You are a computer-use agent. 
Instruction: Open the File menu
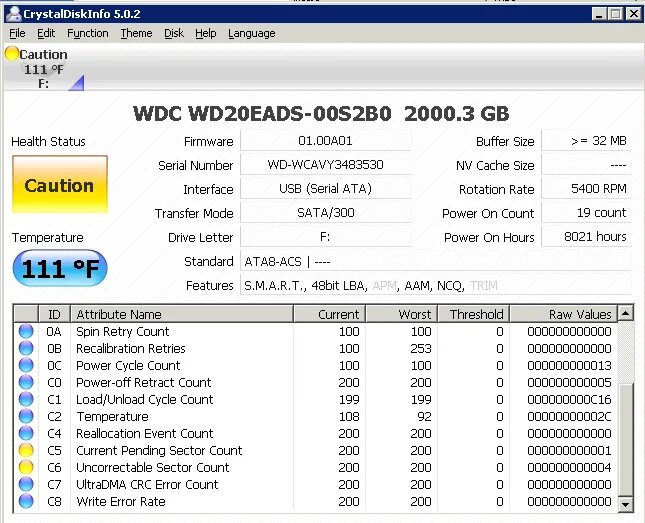point(17,33)
